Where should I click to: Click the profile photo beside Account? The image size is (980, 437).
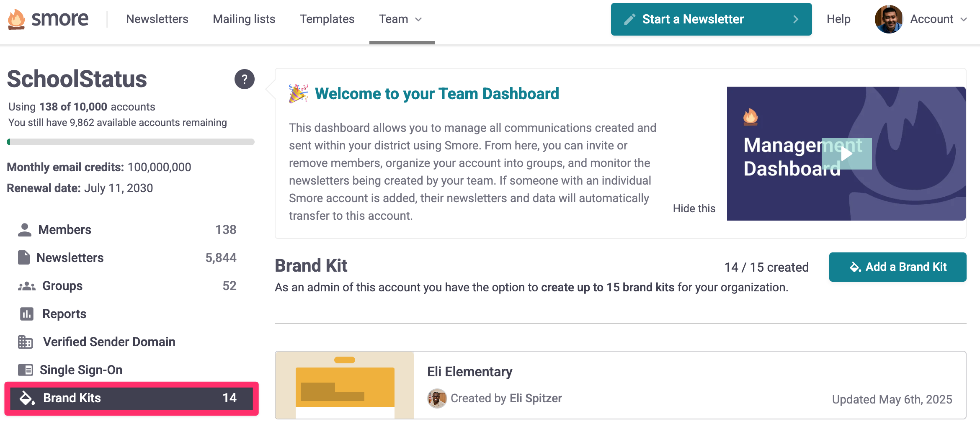tap(889, 19)
